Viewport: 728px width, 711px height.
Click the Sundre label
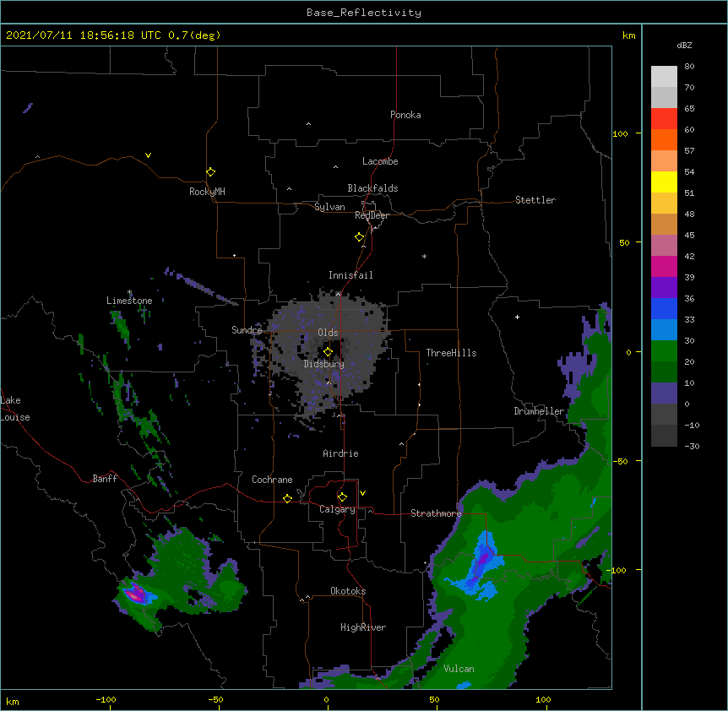247,330
